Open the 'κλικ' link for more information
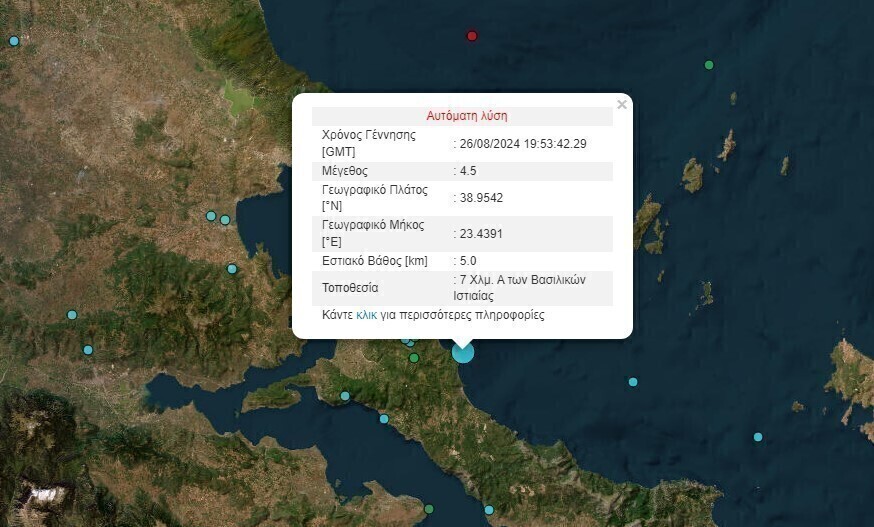The image size is (874, 527). coord(366,315)
